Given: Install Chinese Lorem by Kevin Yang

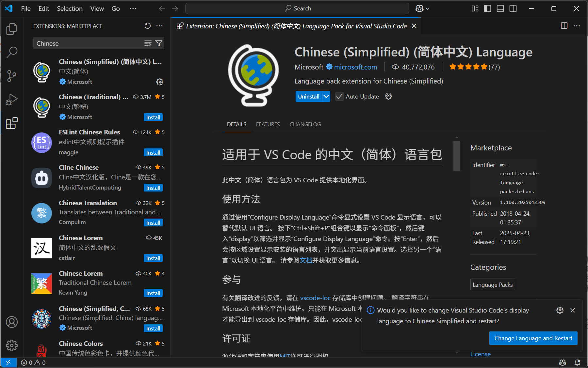Looking at the screenshot, I should [x=153, y=293].
